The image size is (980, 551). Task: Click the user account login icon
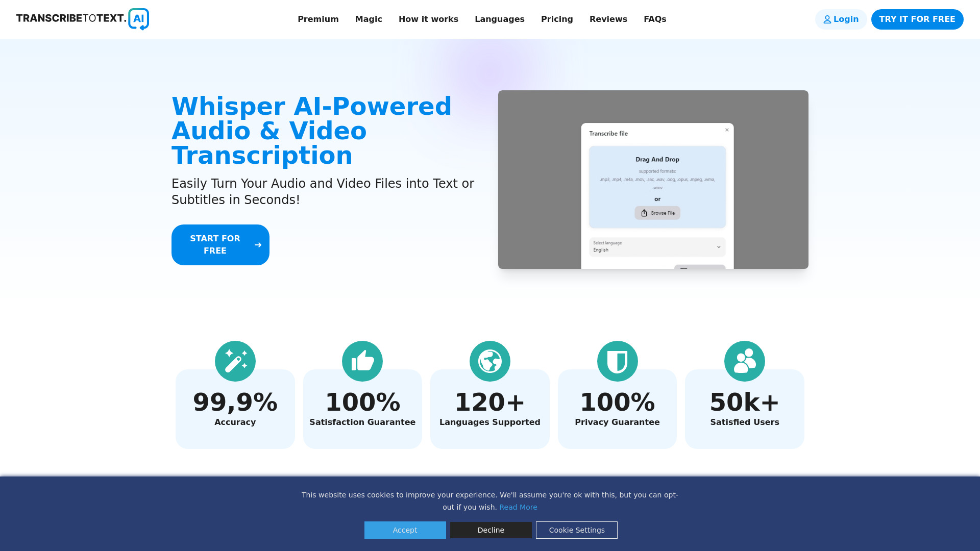click(827, 19)
